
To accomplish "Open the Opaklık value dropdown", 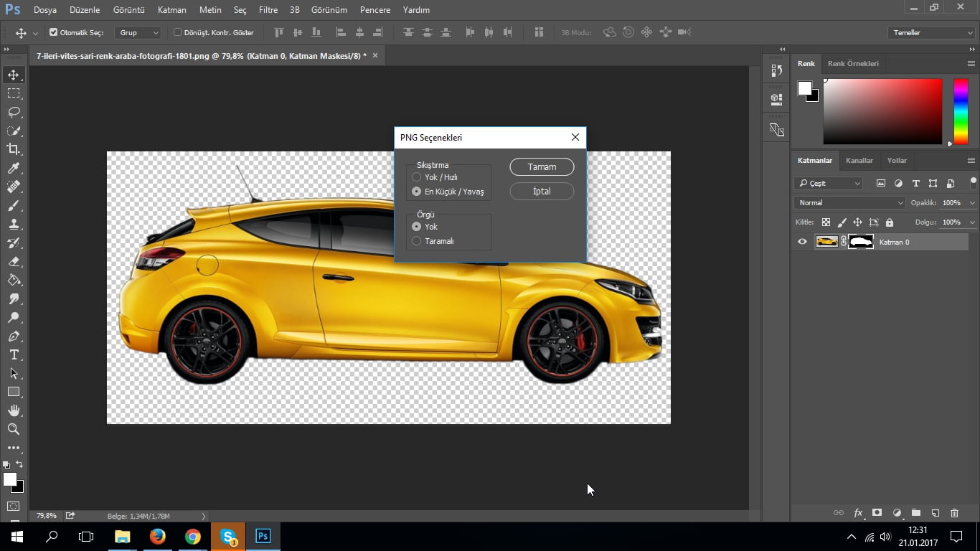I will click(x=971, y=202).
